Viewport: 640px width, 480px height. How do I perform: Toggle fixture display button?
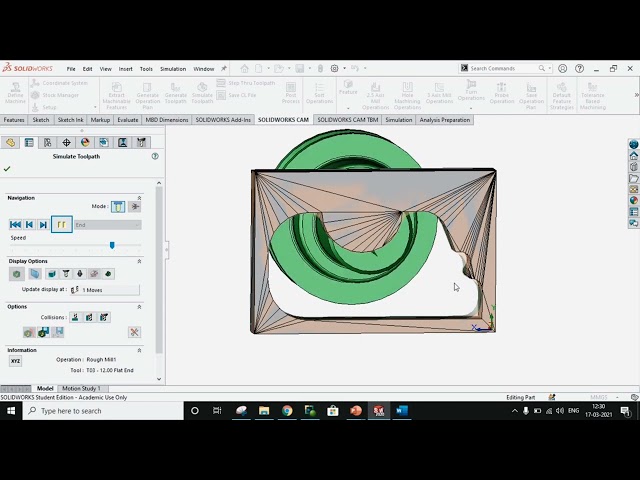(94, 274)
